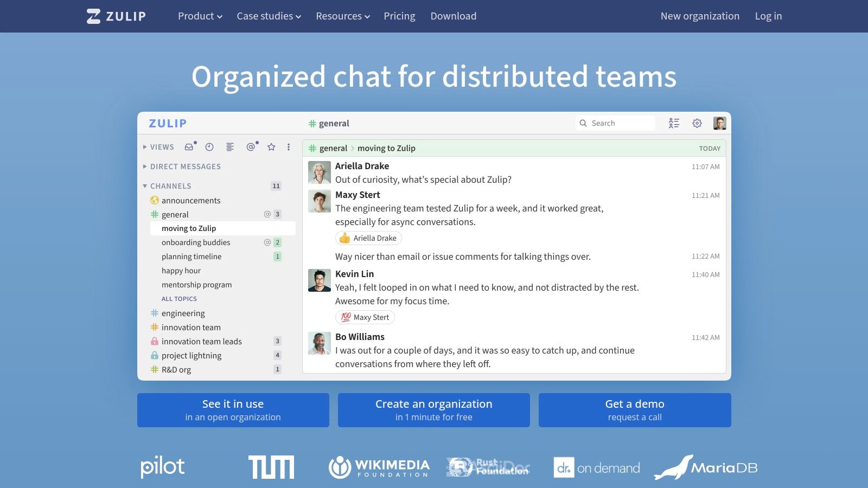Click hash icon next to engineering channel

pos(155,313)
